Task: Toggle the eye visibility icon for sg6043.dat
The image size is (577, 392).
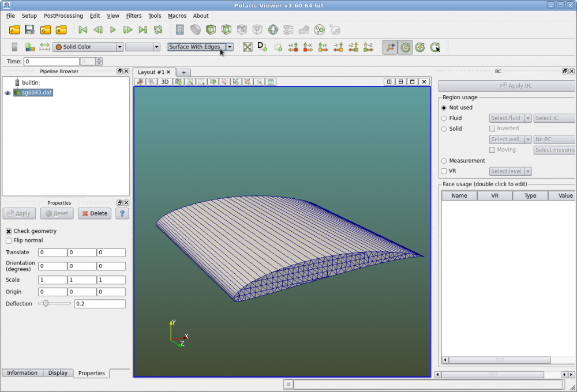Action: [7, 92]
